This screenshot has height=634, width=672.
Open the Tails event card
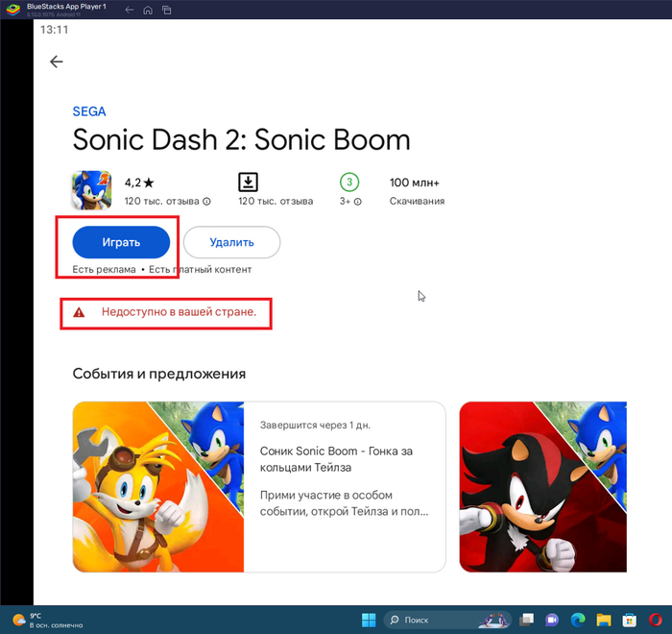[259, 487]
